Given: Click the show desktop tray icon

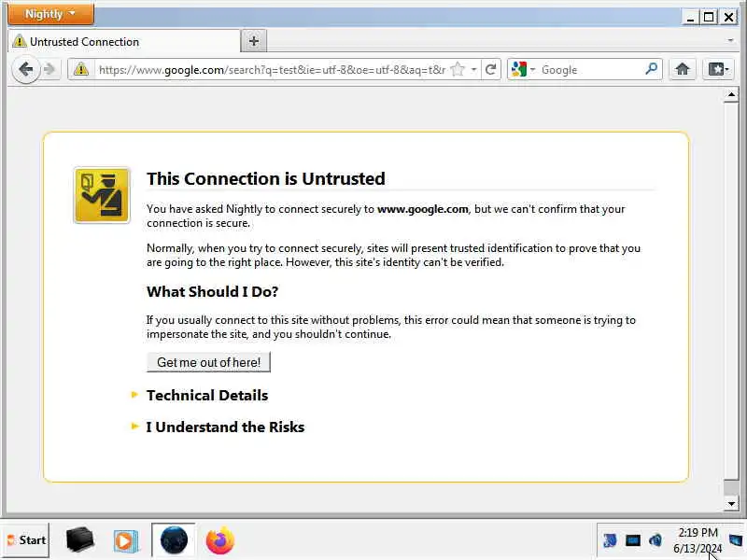Looking at the screenshot, I should click(x=736, y=540).
